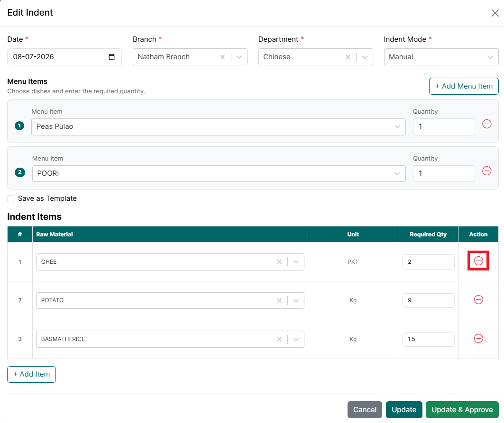Clear the Chinese department selection

[x=348, y=57]
